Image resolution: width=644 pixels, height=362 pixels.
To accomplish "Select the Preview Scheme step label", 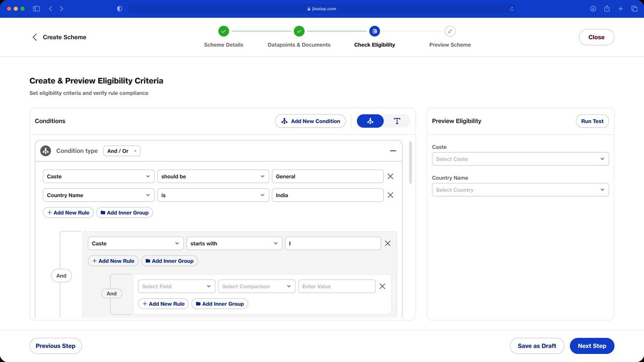I will point(450,45).
